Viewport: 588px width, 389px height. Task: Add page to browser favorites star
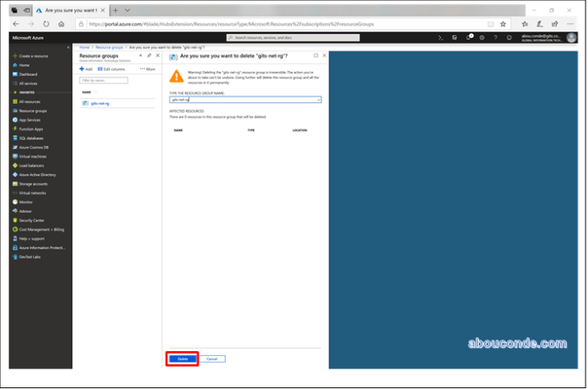tap(503, 24)
